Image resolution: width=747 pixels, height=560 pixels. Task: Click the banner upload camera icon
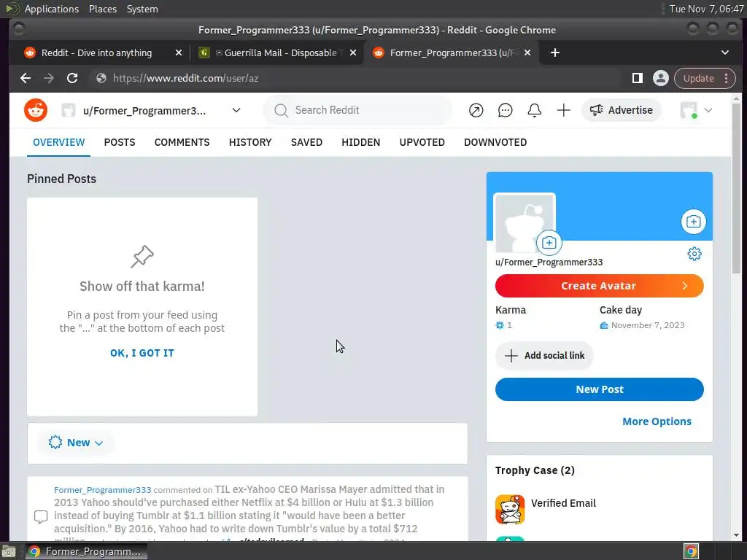pyautogui.click(x=693, y=222)
